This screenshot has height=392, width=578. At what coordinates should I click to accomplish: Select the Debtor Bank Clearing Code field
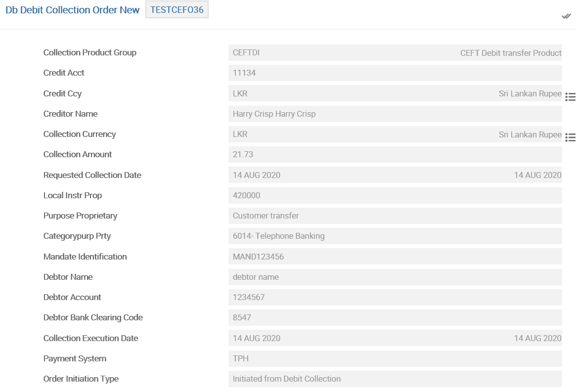(x=395, y=317)
